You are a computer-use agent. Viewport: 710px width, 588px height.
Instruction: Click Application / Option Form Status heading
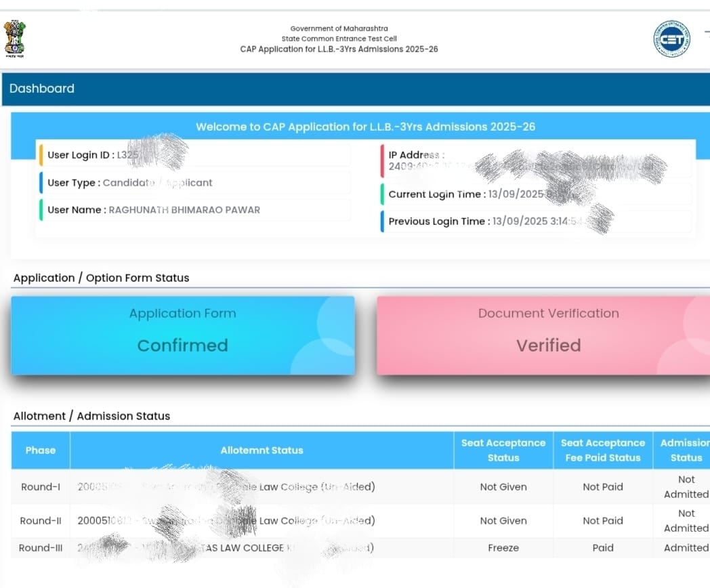(x=102, y=278)
